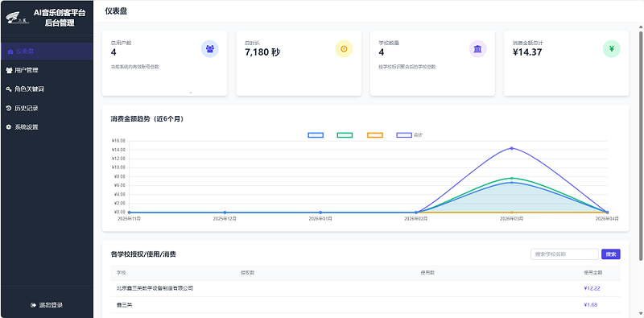Click the 7,180 秒 total duration value
This screenshot has width=644, height=318.
[x=262, y=52]
